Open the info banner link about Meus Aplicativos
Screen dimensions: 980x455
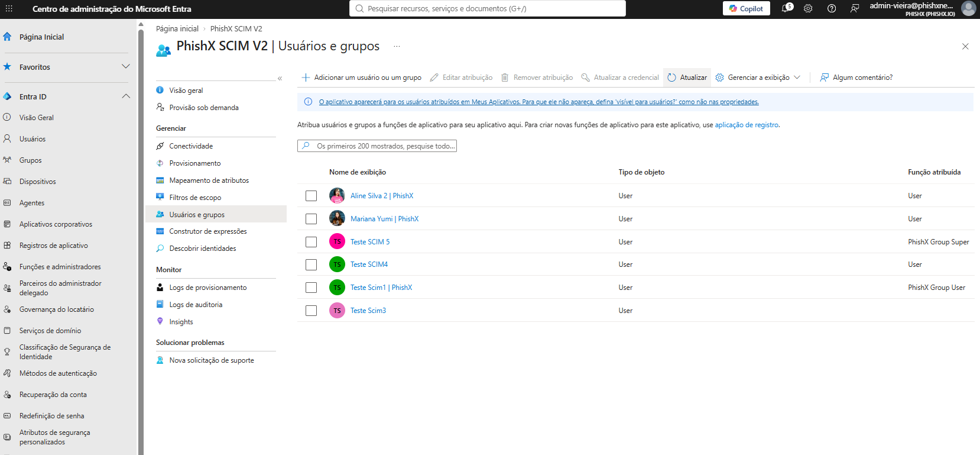pyautogui.click(x=538, y=102)
